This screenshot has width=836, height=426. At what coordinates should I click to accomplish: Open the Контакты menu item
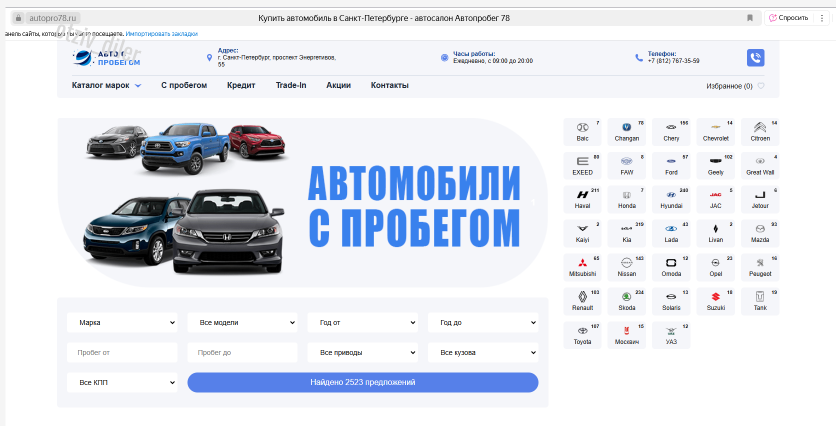(x=390, y=85)
